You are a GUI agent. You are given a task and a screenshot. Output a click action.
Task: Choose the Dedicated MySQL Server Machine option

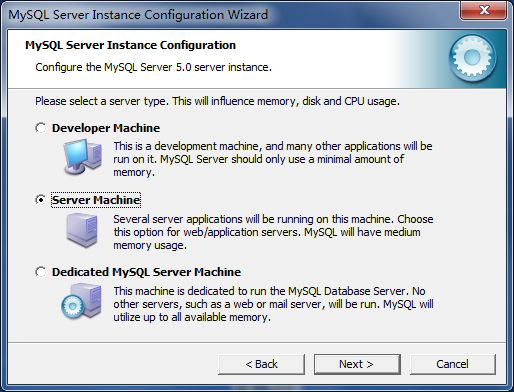(x=40, y=272)
